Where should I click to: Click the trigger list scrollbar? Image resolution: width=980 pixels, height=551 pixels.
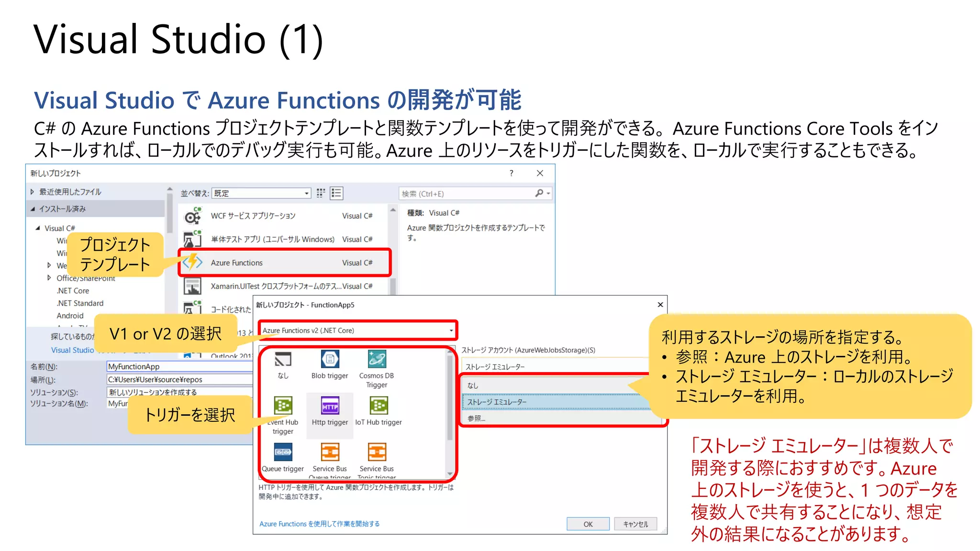pyautogui.click(x=449, y=397)
